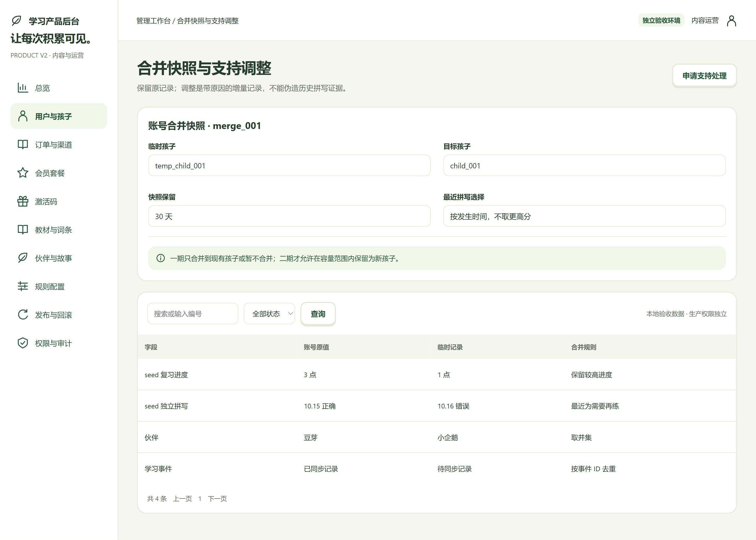Click the 独立验收环境 badge
The height and width of the screenshot is (540, 756).
pos(661,20)
